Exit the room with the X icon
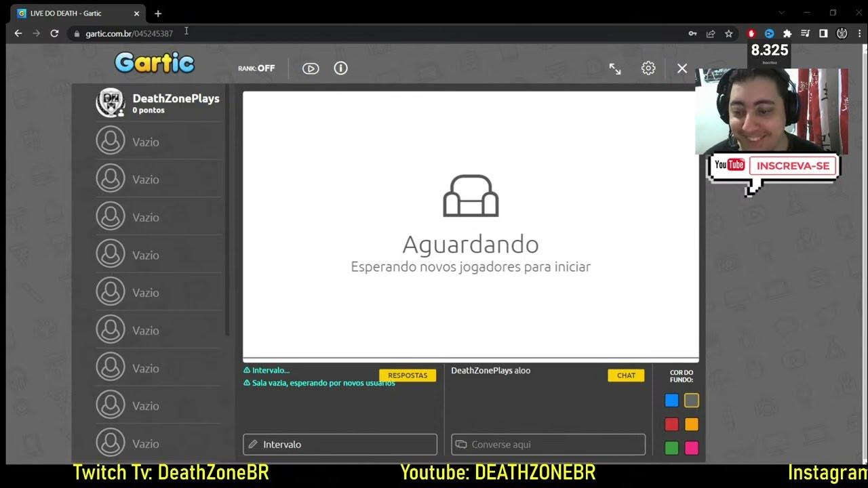 pos(682,68)
